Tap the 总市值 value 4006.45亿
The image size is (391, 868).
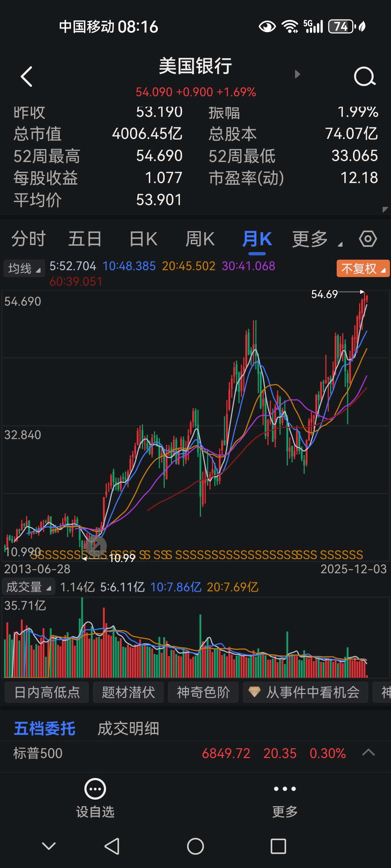click(147, 133)
